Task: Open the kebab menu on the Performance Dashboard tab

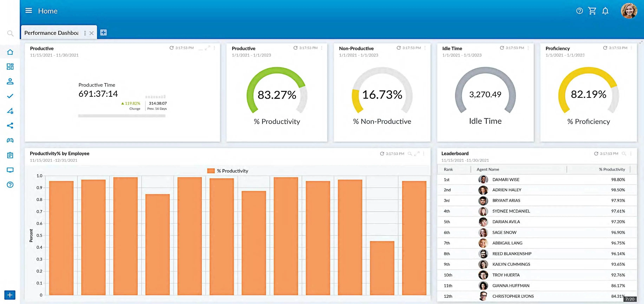Action: tap(85, 33)
